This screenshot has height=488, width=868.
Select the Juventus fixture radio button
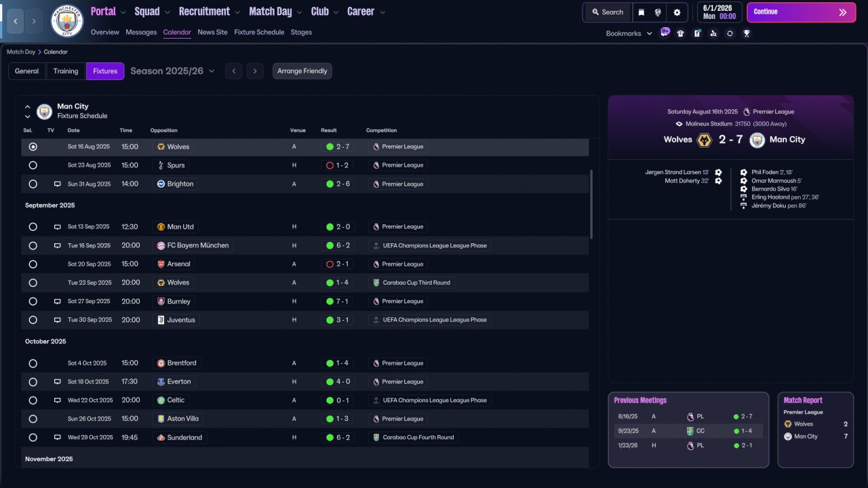[x=33, y=320]
